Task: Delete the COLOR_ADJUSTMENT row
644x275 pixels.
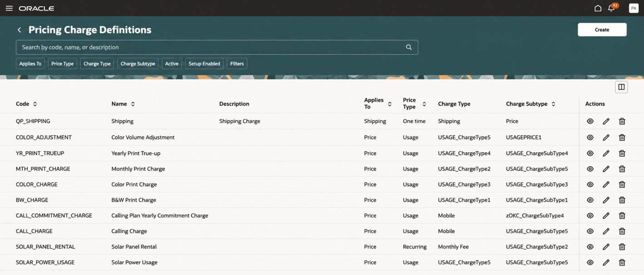Action: (x=622, y=137)
